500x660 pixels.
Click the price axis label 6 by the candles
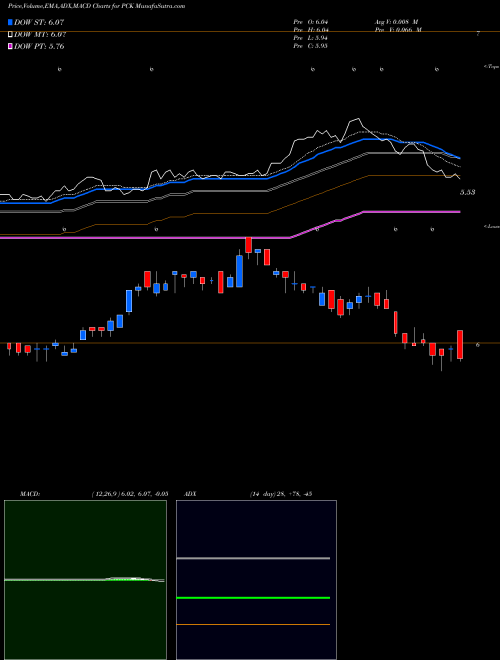click(477, 345)
